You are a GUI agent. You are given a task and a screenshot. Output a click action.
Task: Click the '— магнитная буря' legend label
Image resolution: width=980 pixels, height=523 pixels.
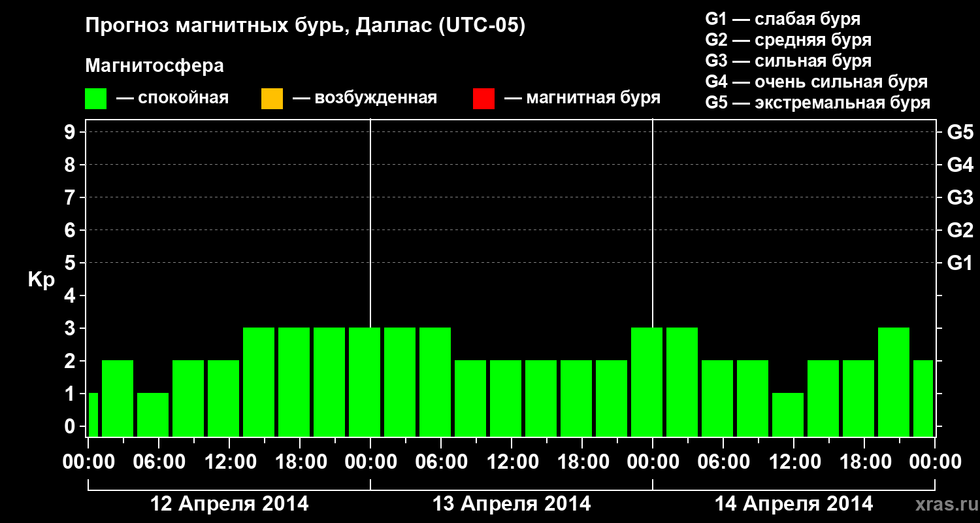[x=582, y=98]
